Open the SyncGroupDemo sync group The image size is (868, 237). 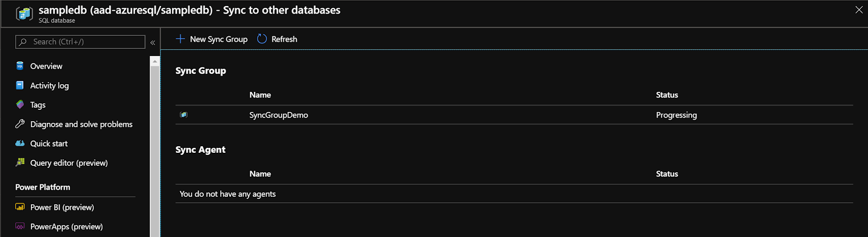[x=278, y=115]
